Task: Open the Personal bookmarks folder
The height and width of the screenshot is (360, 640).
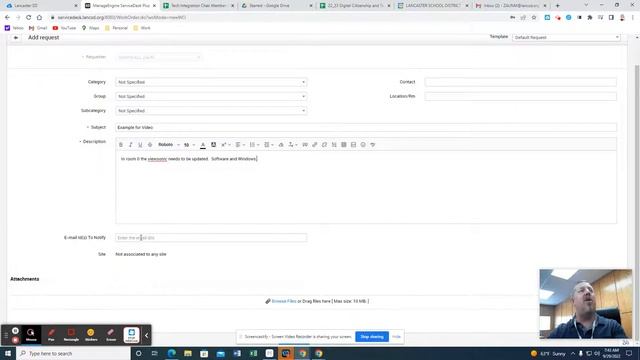Action: click(x=116, y=28)
